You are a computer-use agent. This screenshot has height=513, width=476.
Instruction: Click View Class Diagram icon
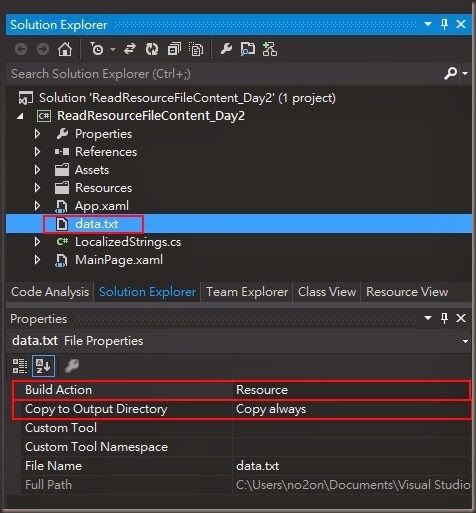point(270,49)
